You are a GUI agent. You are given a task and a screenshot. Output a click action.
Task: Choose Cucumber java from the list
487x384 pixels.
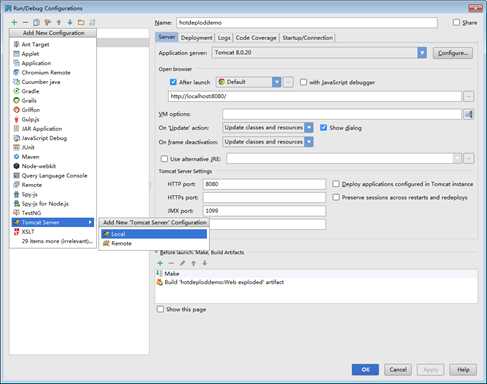tap(53, 82)
